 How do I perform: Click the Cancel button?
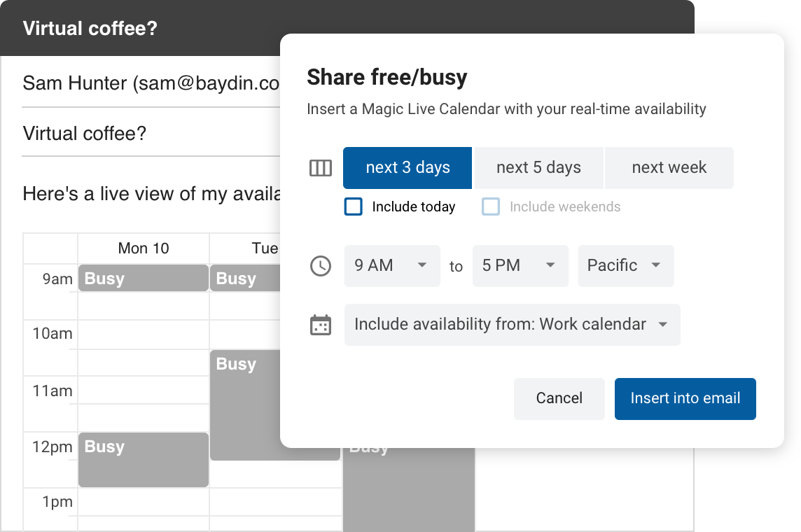click(559, 398)
